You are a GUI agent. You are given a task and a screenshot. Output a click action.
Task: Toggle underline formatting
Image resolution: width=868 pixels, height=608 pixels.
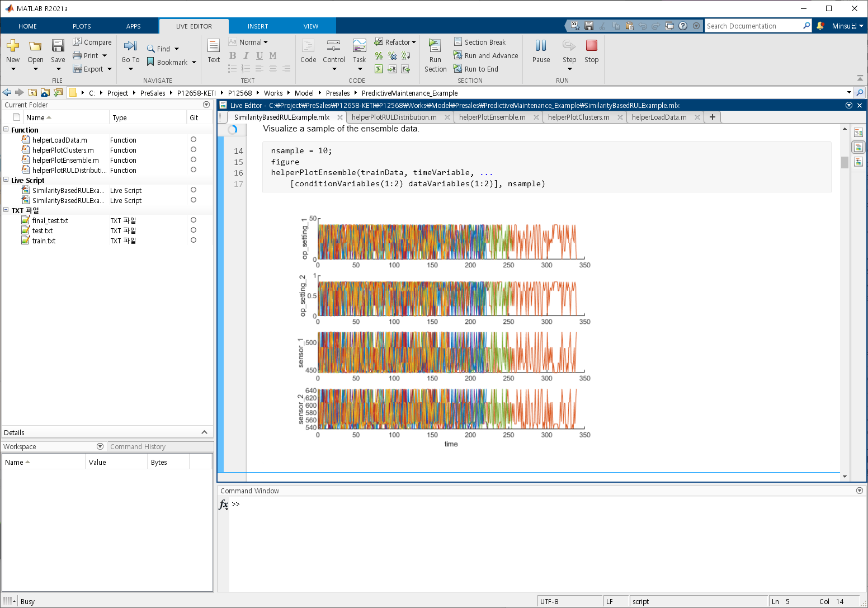coord(260,55)
